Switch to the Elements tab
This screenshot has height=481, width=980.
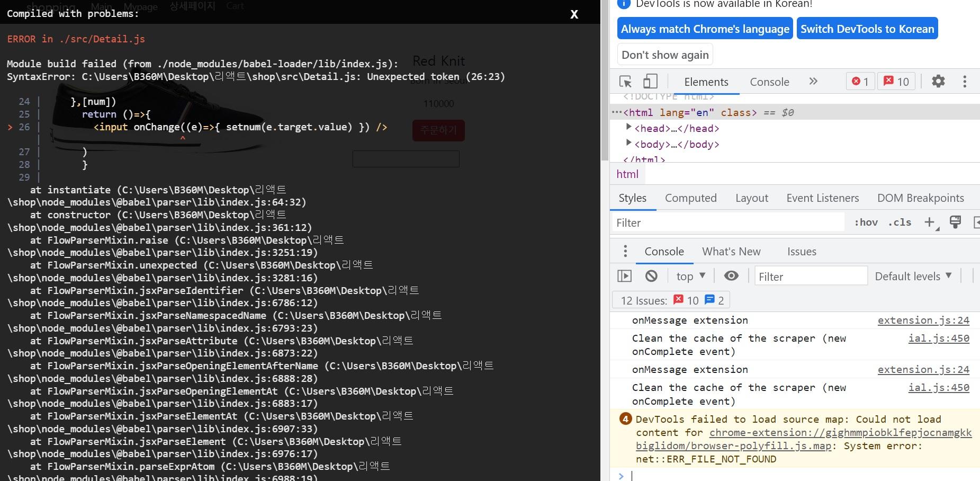coord(706,82)
